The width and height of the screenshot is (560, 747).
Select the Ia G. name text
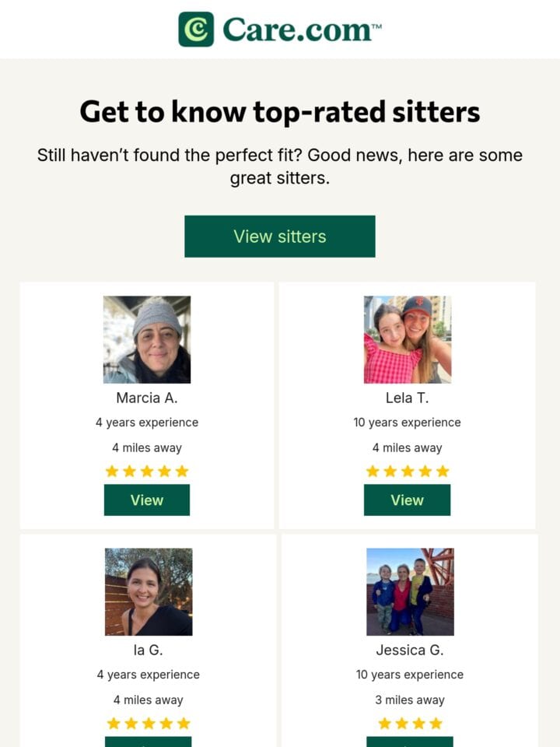148,650
